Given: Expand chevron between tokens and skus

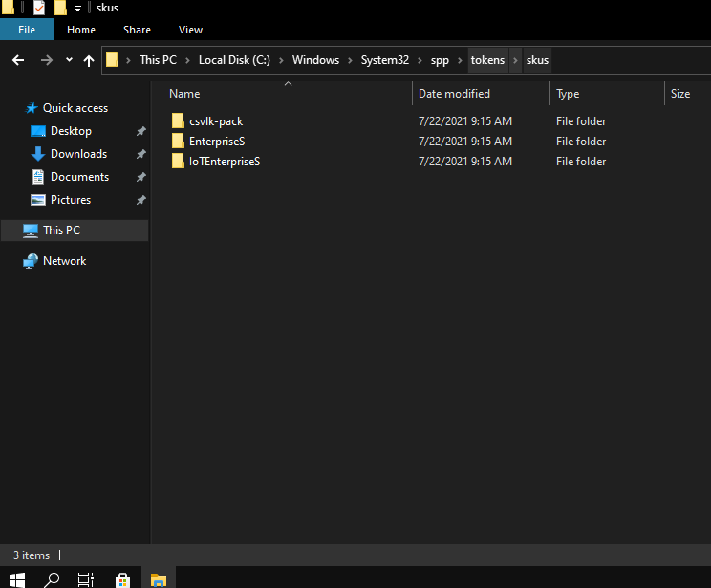Looking at the screenshot, I should point(515,60).
